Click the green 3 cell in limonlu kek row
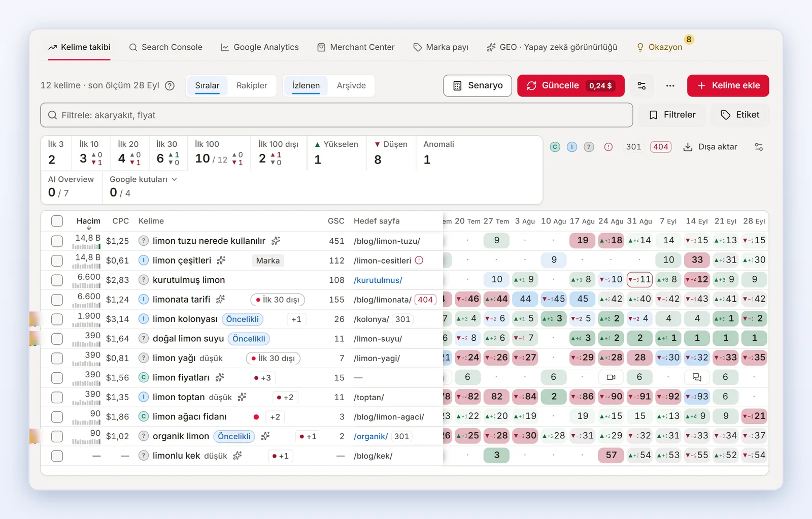The height and width of the screenshot is (519, 812). (496, 455)
